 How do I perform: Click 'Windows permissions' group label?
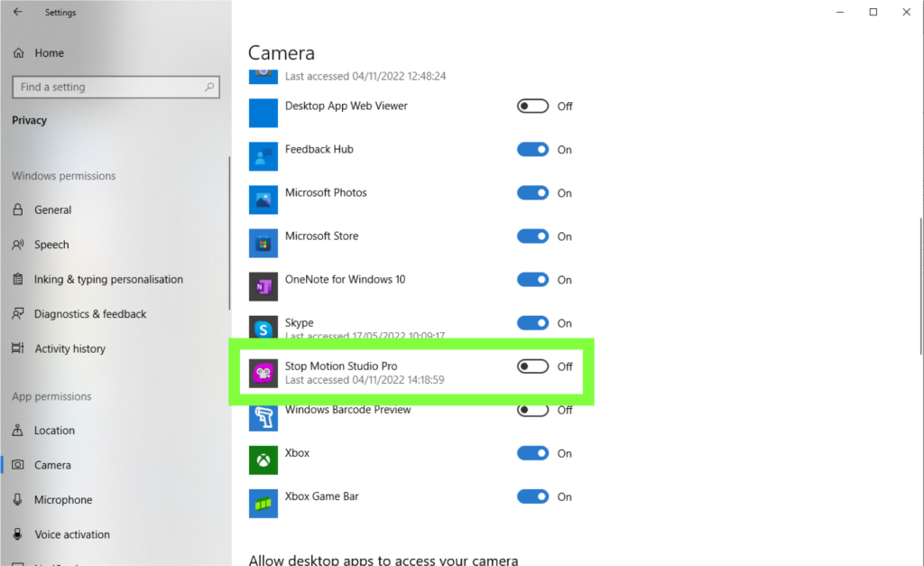(64, 176)
